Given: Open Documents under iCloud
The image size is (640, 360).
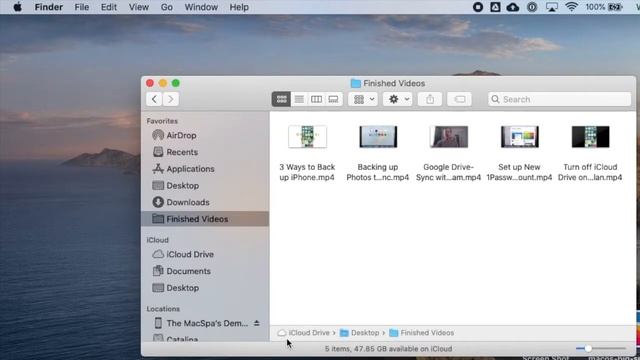Looking at the screenshot, I should pos(205,271).
